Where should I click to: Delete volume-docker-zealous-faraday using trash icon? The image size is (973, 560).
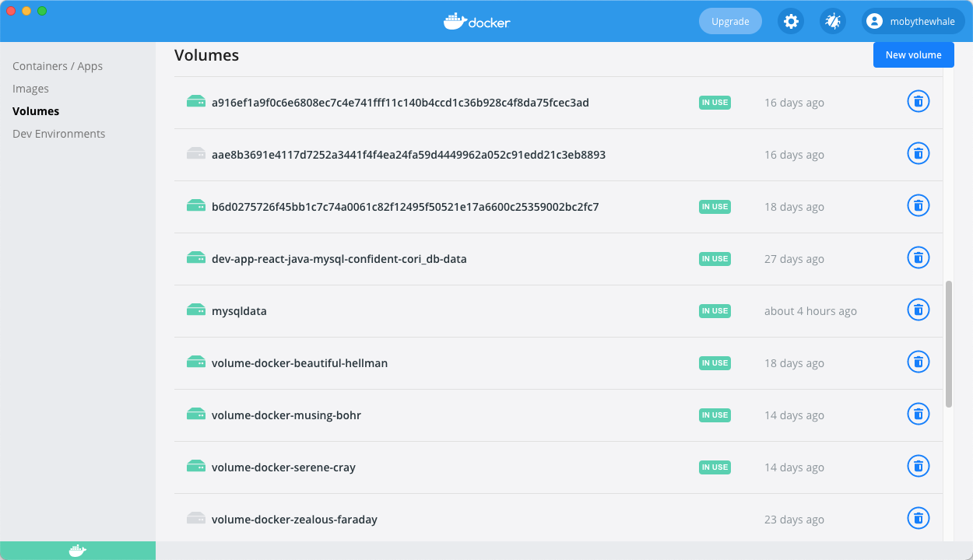click(x=919, y=519)
